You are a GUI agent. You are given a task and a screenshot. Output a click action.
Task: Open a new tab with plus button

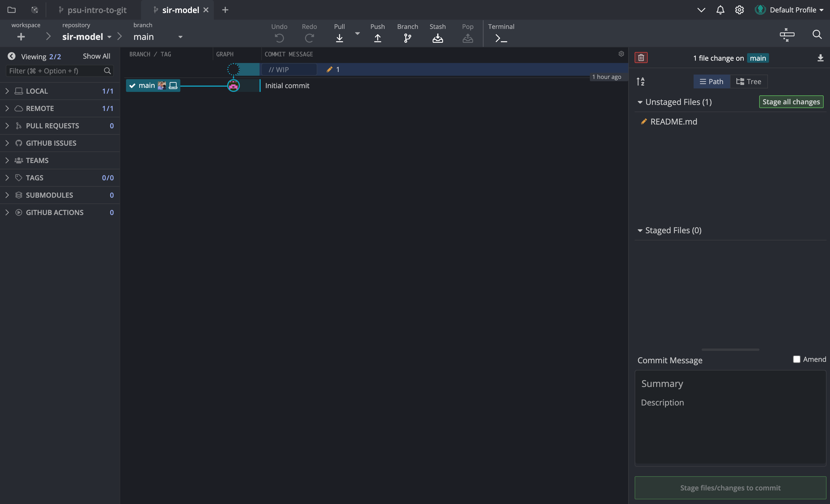tap(225, 10)
